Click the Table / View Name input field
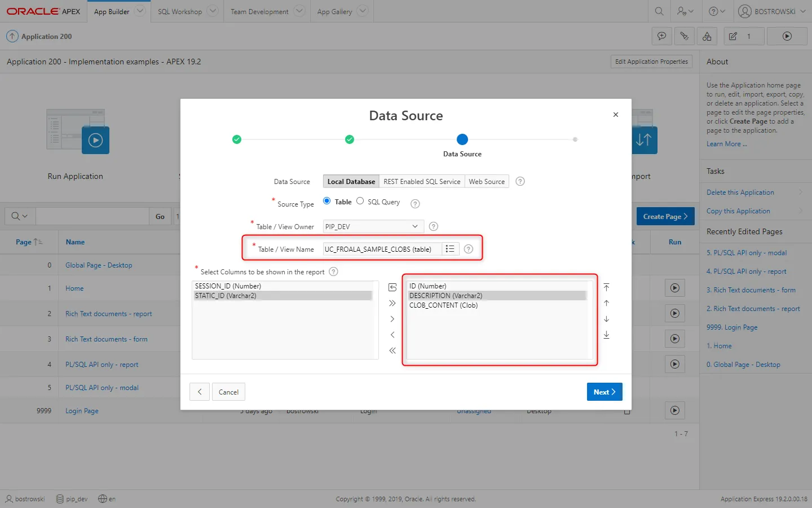 point(381,249)
